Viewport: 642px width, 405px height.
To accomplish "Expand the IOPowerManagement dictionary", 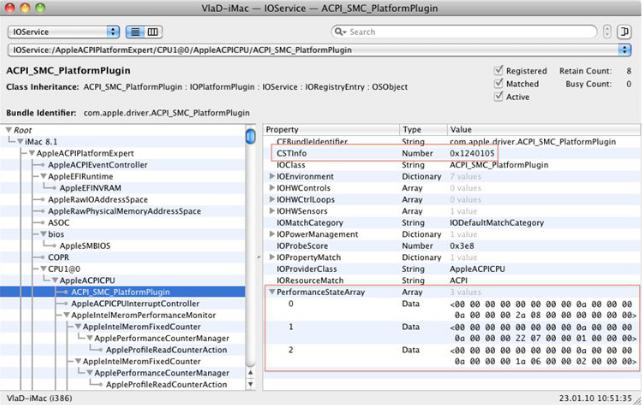I will coord(271,234).
